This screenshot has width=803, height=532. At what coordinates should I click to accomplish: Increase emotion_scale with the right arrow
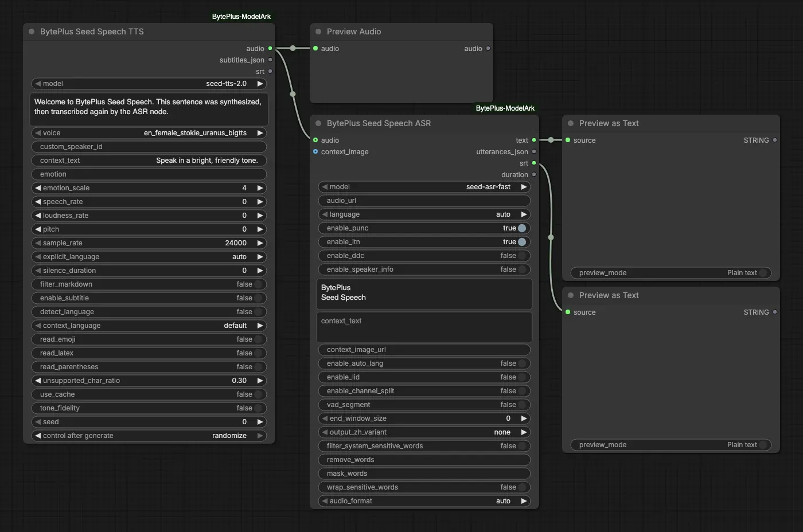(260, 188)
